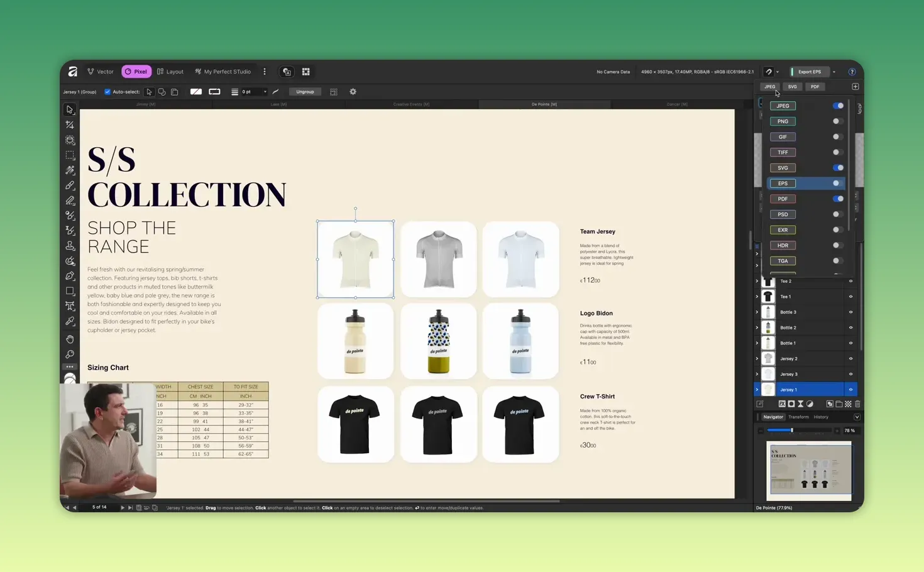Hide the Bottle 2 layer
The height and width of the screenshot is (572, 924).
[850, 327]
